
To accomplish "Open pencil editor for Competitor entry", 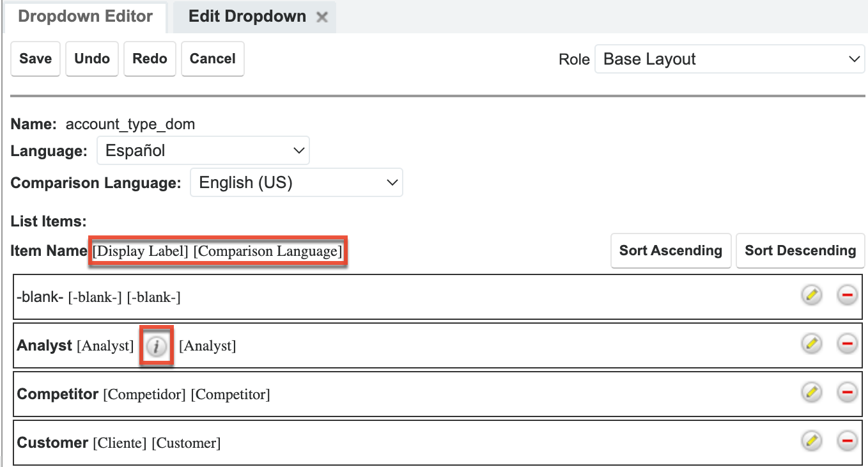I will coord(811,392).
